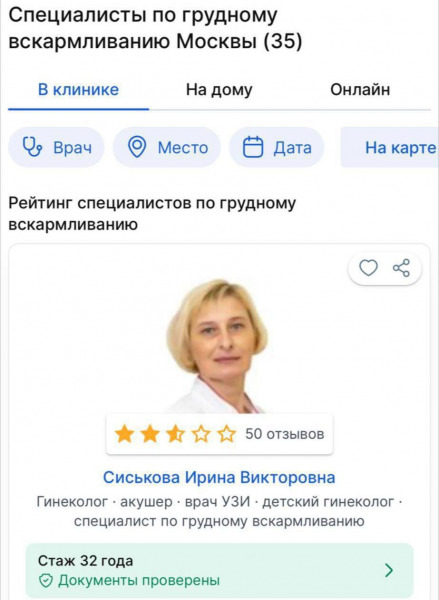Tap the heart favorite icon

368,268
